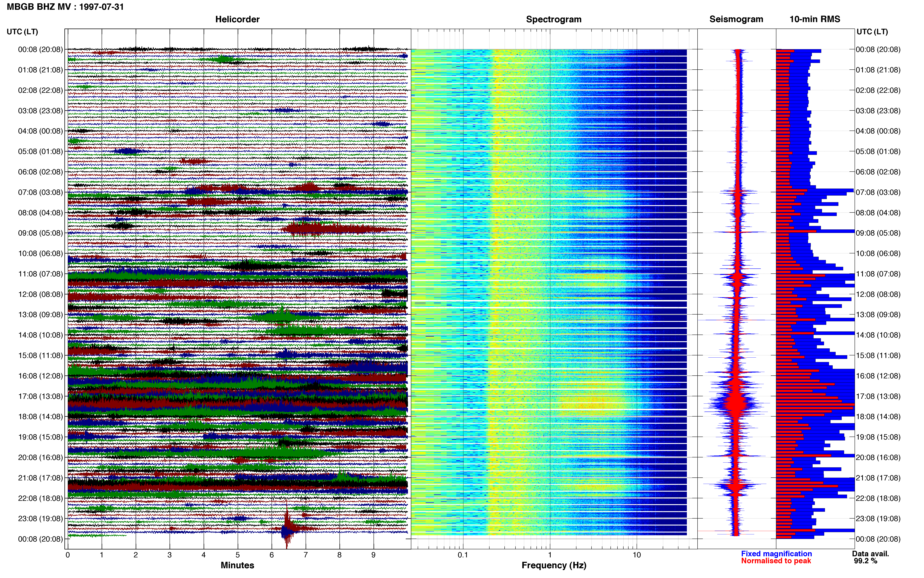This screenshot has height=578, width=924.
Task: Click the left '04:08 (00:08)' time label
Action: (x=41, y=131)
